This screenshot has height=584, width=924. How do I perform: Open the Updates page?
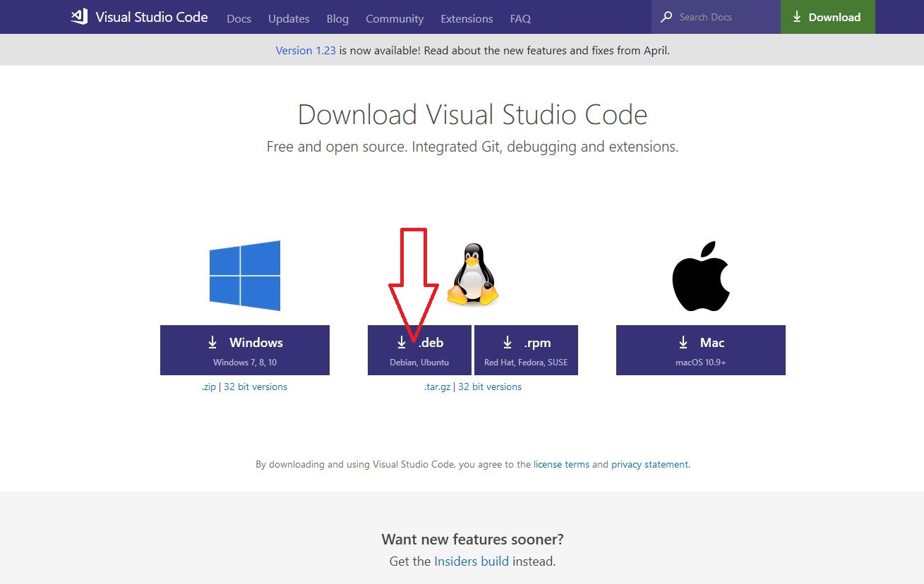(x=289, y=18)
